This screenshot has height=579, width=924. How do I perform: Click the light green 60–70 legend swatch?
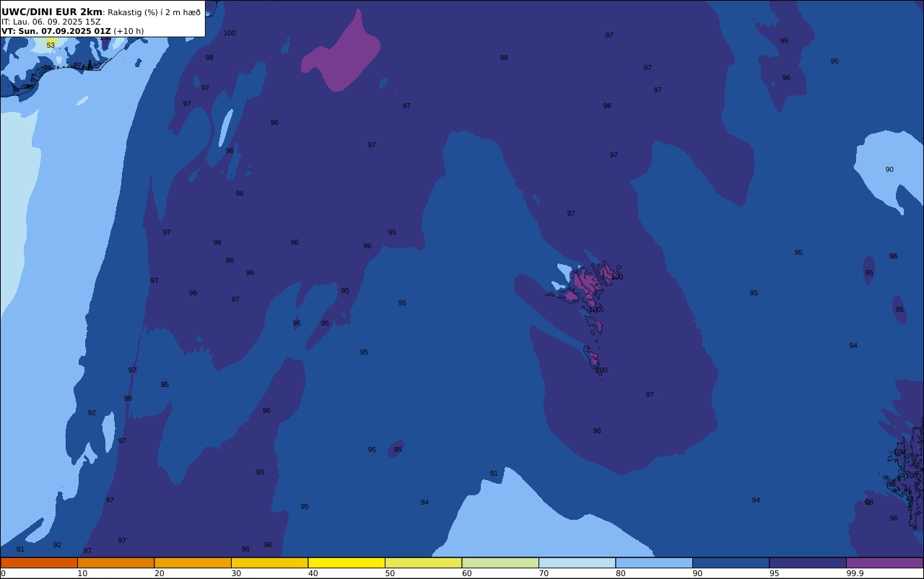[500, 562]
